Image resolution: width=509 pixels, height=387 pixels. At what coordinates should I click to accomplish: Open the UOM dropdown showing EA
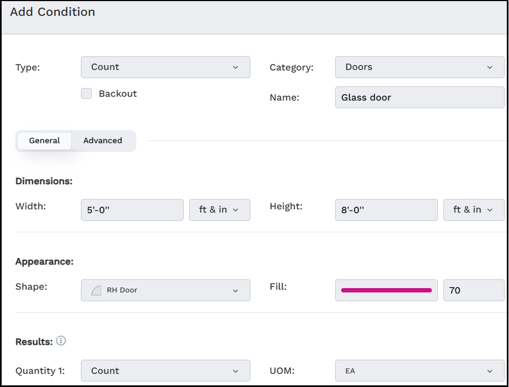(x=419, y=371)
